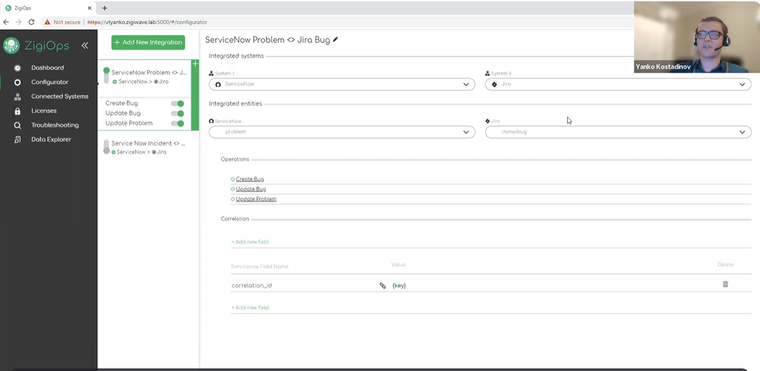Viewport: 760px width, 371px height.
Task: Open Configurator in the sidebar
Action: click(x=49, y=82)
